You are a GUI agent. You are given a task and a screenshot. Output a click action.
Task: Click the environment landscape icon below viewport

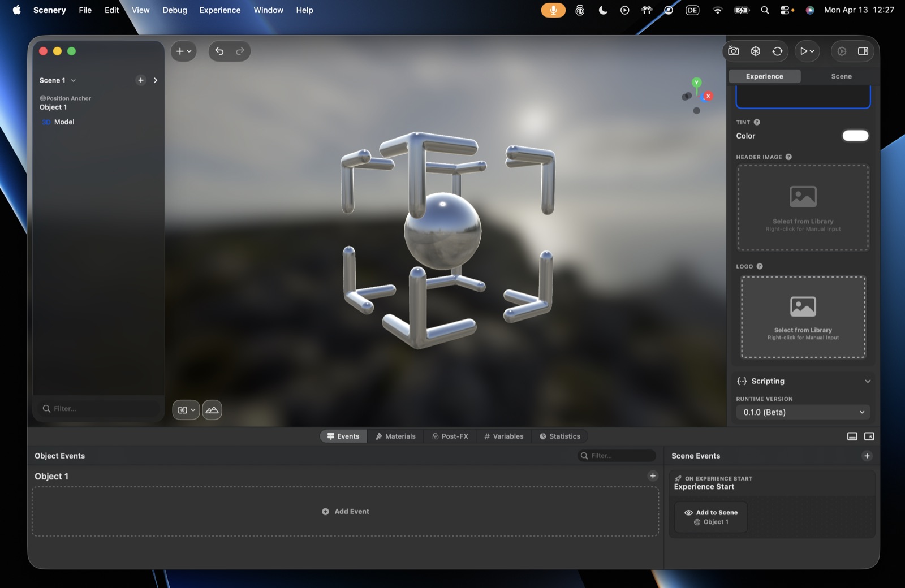click(212, 410)
